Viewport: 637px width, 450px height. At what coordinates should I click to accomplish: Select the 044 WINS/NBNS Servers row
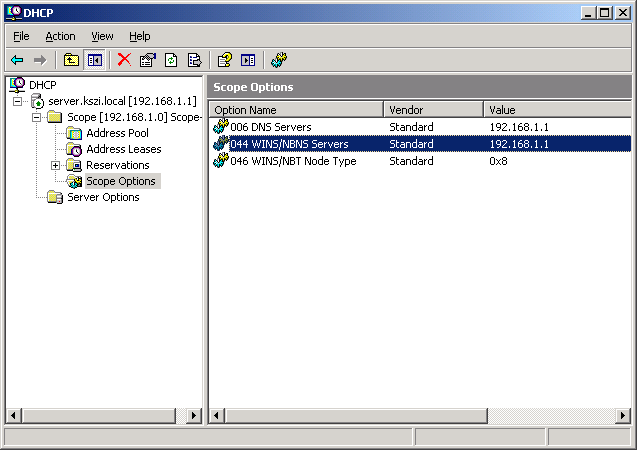coord(420,144)
